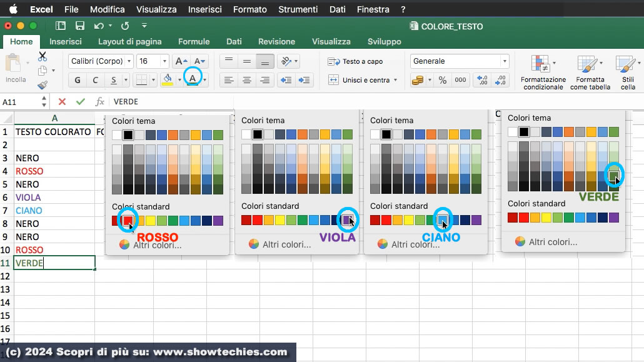Click the Redo icon in the title bar
The image size is (644, 362).
point(125,26)
